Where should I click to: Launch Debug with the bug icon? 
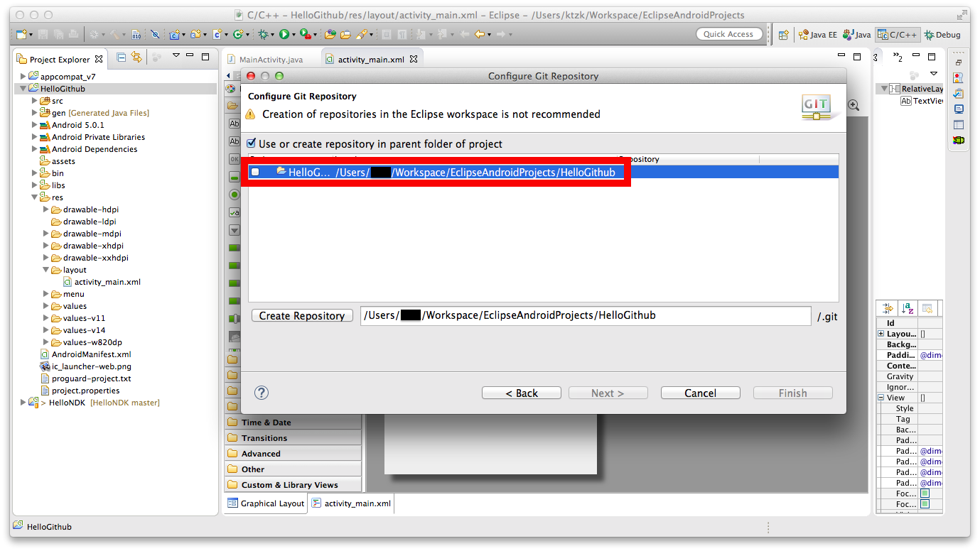click(263, 34)
